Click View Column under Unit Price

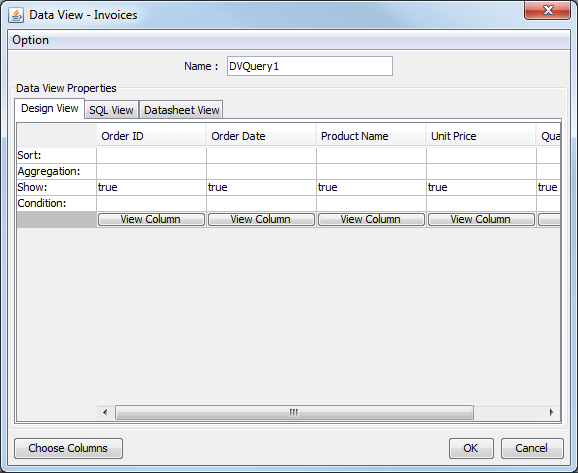[x=481, y=219]
